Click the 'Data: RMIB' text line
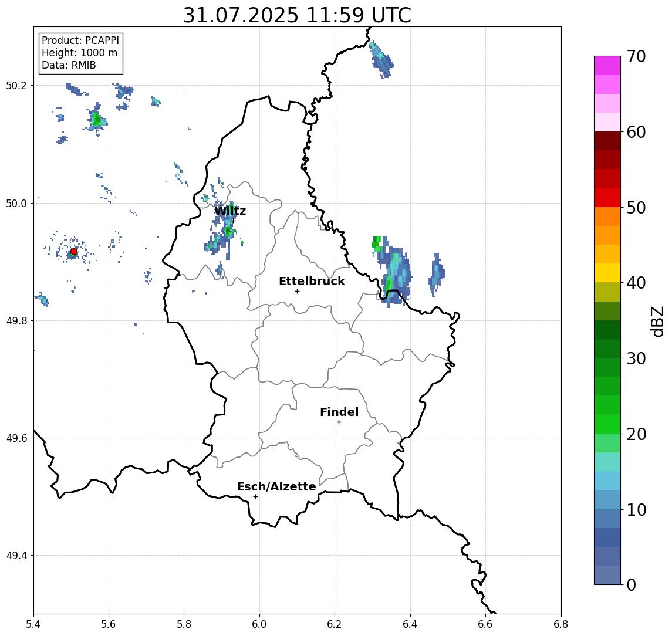This screenshot has height=636, width=672. 69,65
